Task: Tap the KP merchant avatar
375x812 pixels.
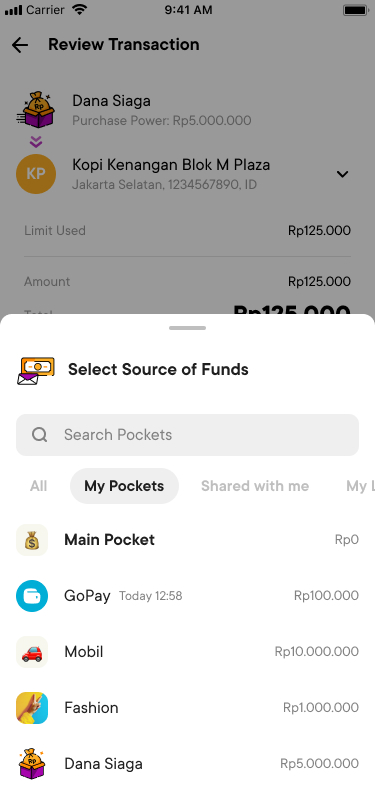Action: click(x=36, y=174)
